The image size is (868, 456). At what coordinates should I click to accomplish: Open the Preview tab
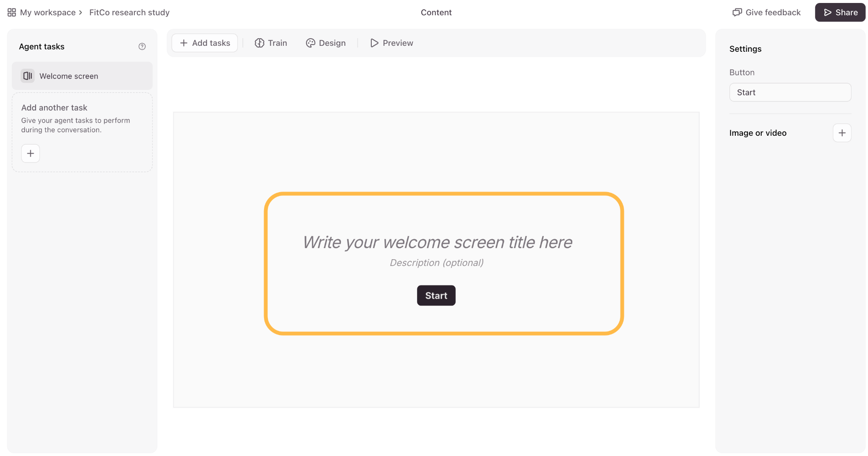tap(392, 43)
